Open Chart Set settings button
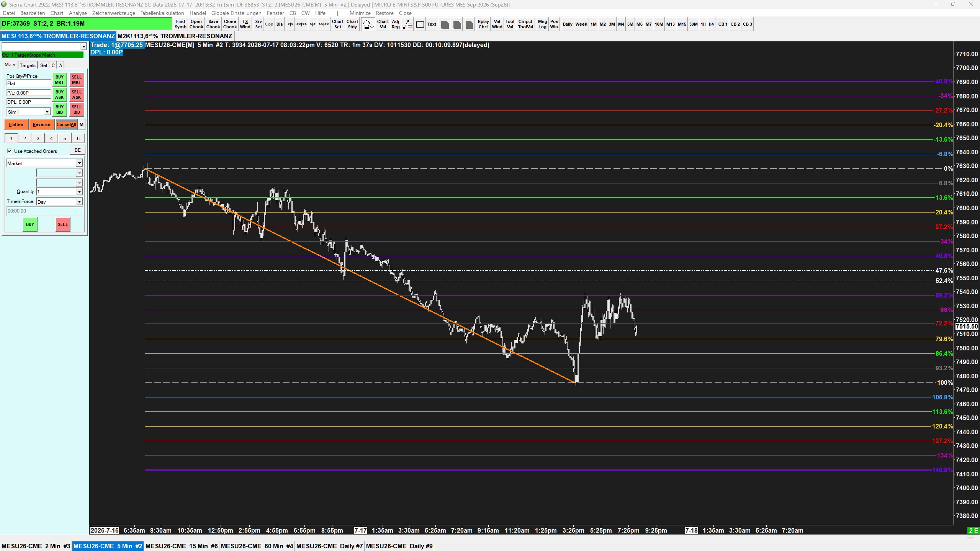The width and height of the screenshot is (980, 551). click(337, 25)
